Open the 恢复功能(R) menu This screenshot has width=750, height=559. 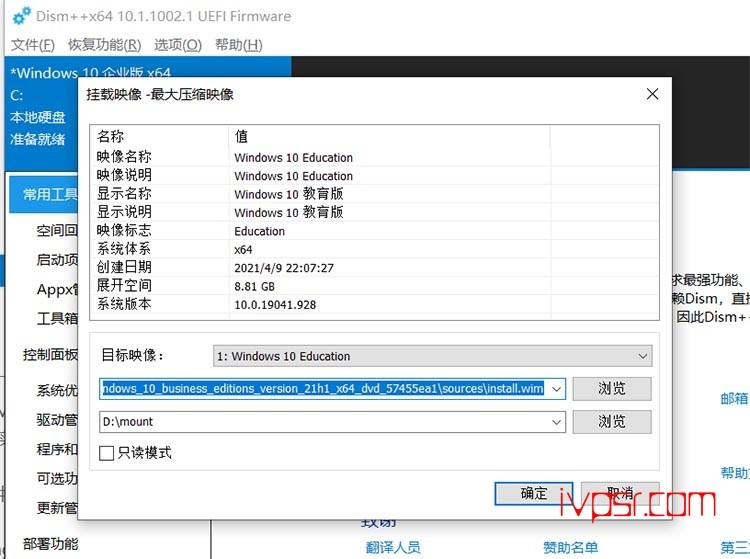(x=104, y=45)
